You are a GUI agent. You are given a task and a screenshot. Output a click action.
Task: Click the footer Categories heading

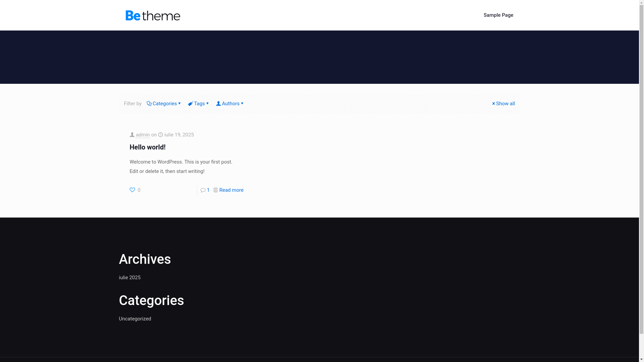pos(151,300)
